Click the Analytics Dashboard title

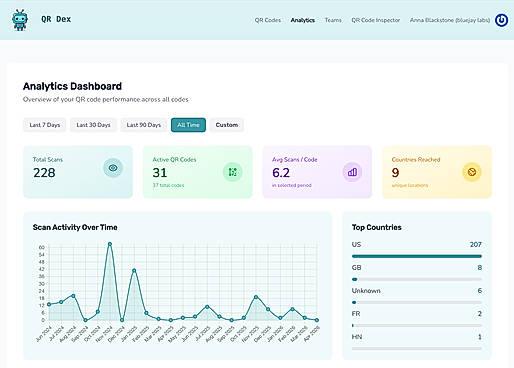pos(72,86)
